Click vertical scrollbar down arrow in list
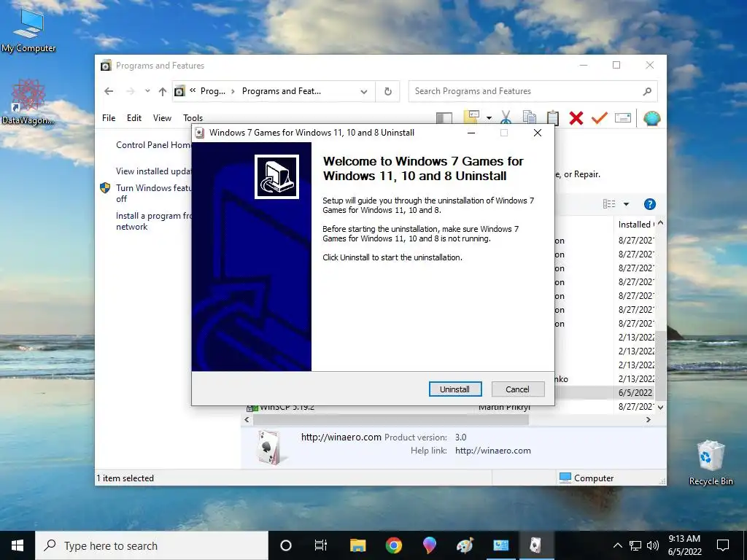 (x=660, y=407)
